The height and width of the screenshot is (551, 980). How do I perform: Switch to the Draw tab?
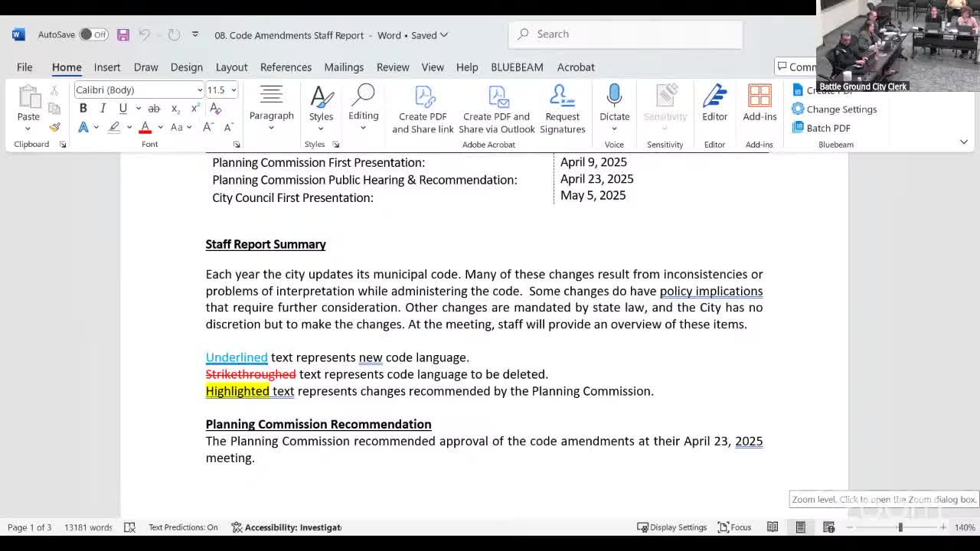tap(145, 67)
